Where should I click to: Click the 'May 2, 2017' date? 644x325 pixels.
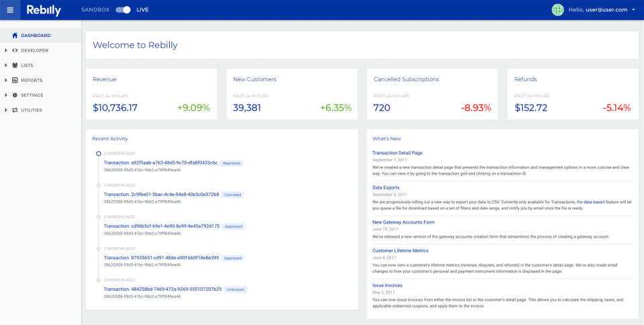point(384,292)
